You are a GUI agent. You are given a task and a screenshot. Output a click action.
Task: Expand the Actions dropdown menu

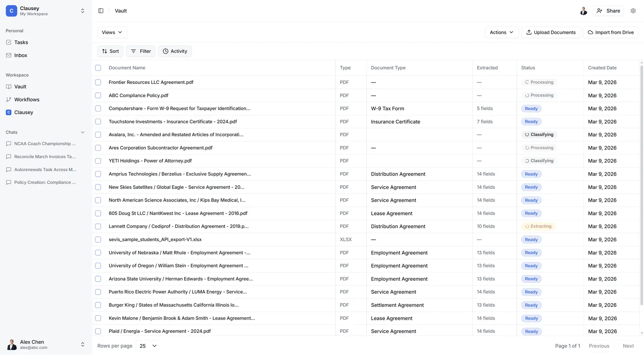pos(501,32)
